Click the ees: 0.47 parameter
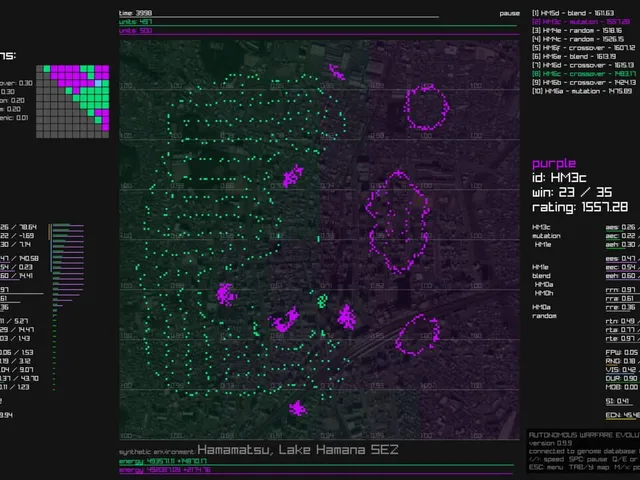Viewport: 640px width, 480px height. pos(622,258)
